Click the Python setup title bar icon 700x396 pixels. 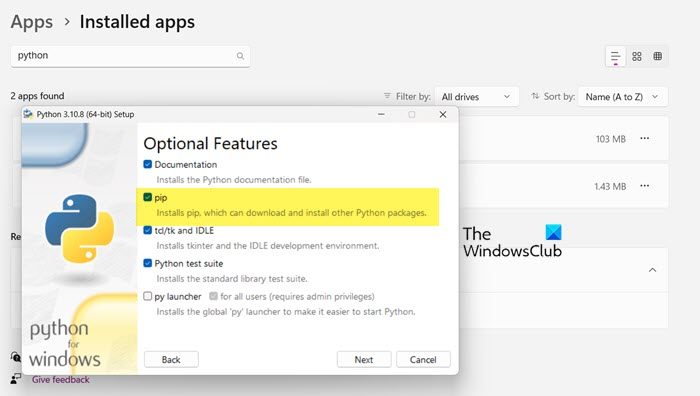[28, 114]
